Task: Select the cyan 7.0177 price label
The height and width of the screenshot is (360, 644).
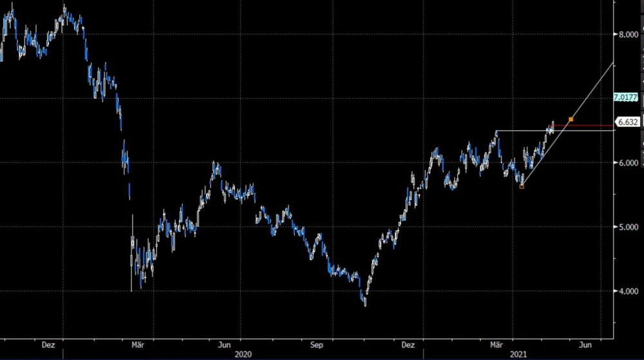Action: tap(625, 97)
